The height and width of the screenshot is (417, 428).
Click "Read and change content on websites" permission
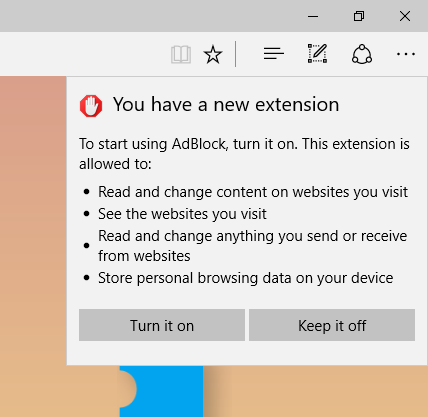[x=253, y=192]
